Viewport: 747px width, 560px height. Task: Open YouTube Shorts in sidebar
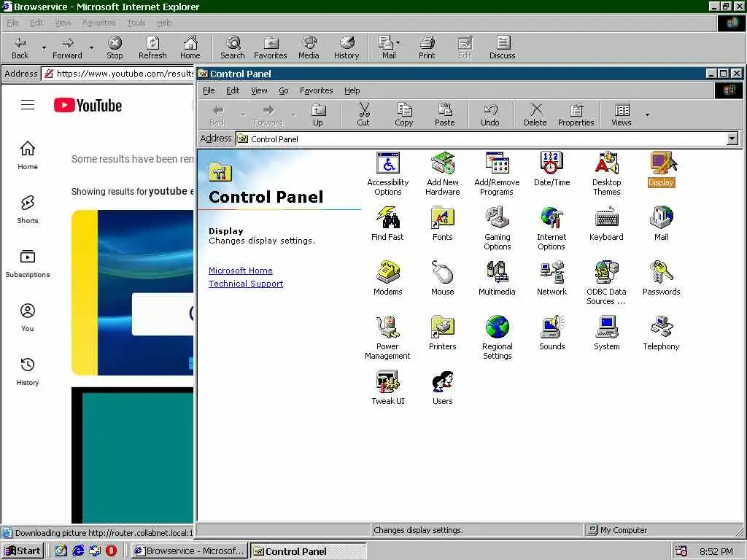(28, 209)
